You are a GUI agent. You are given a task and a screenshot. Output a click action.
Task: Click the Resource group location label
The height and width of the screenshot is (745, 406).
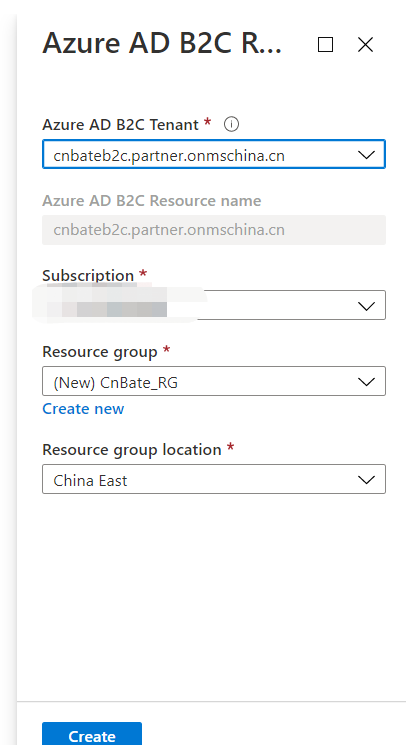click(132, 449)
